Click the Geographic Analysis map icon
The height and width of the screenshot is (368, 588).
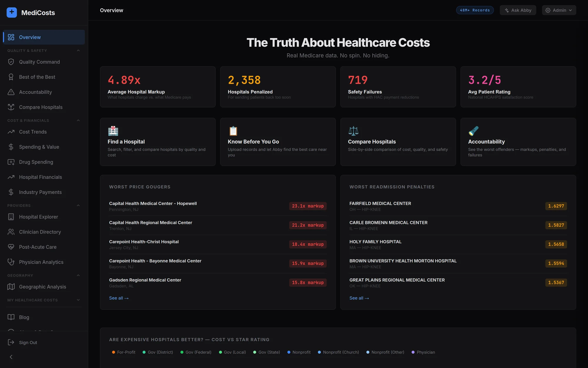tap(11, 287)
